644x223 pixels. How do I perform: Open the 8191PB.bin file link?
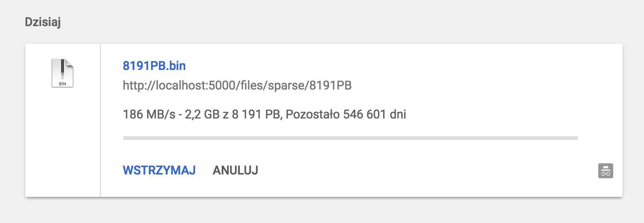[x=154, y=66]
